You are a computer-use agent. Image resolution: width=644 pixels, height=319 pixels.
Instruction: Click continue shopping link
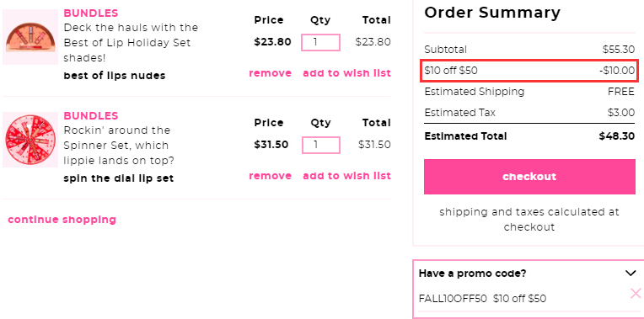(x=62, y=220)
